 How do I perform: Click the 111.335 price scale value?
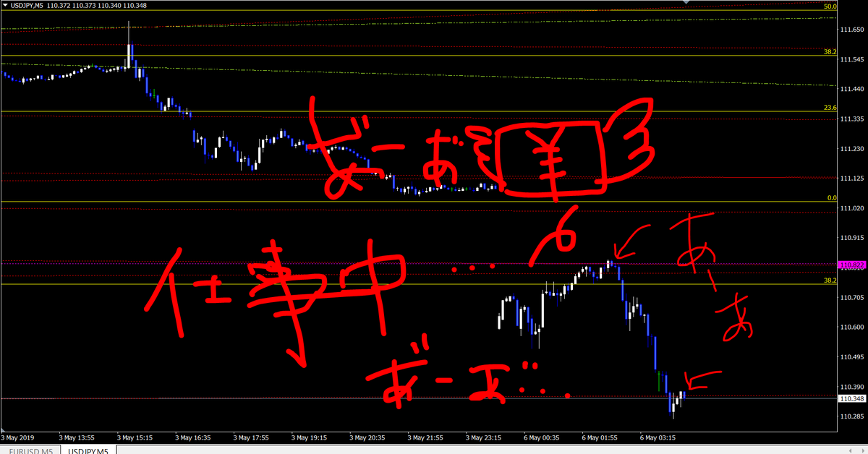[x=854, y=119]
